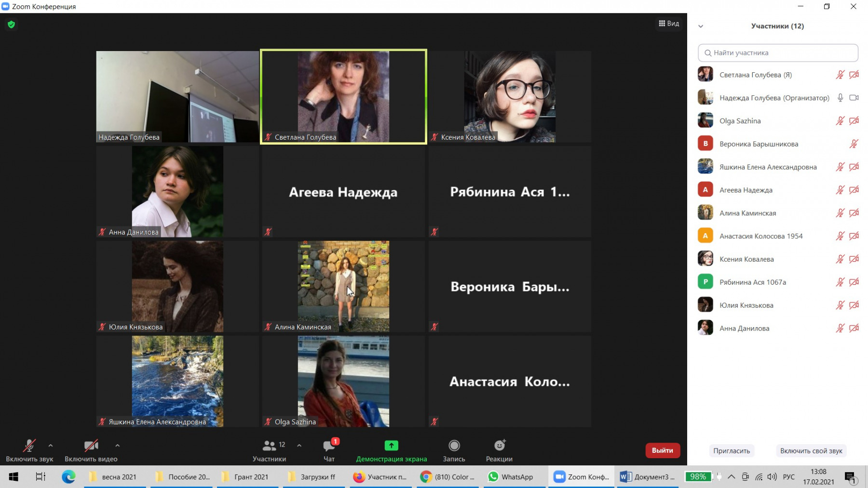Expand audio options arrow next to microphone
Image resolution: width=868 pixels, height=488 pixels.
(x=51, y=446)
